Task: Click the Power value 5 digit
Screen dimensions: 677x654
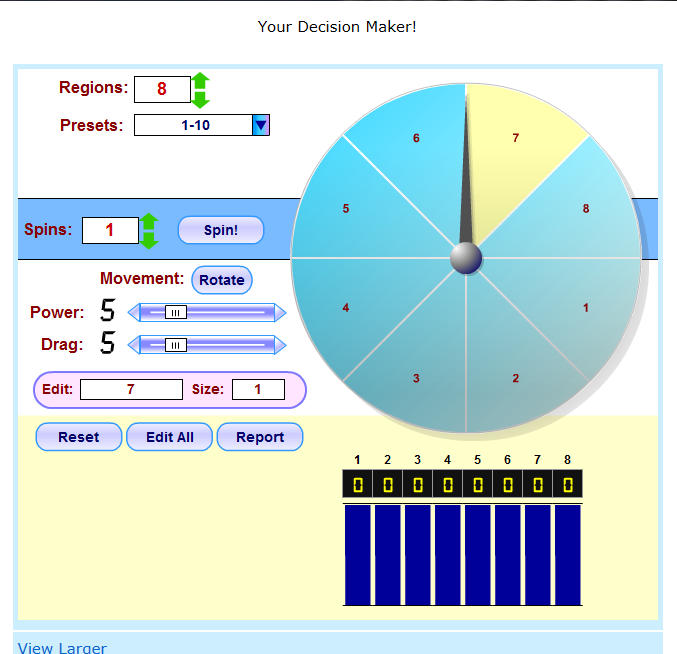Action: (x=108, y=310)
